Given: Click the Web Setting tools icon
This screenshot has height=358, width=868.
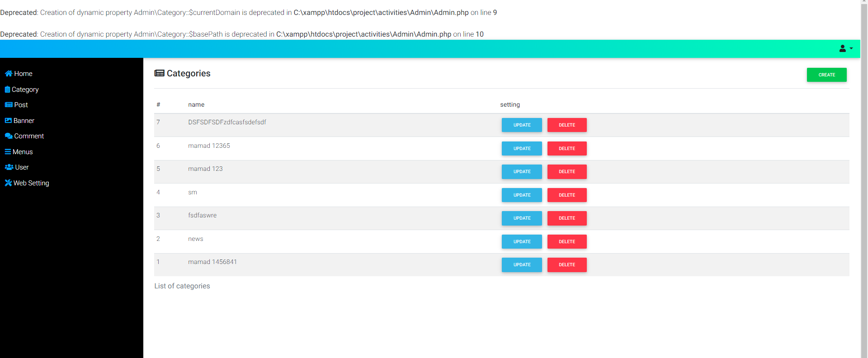Looking at the screenshot, I should click(8, 183).
